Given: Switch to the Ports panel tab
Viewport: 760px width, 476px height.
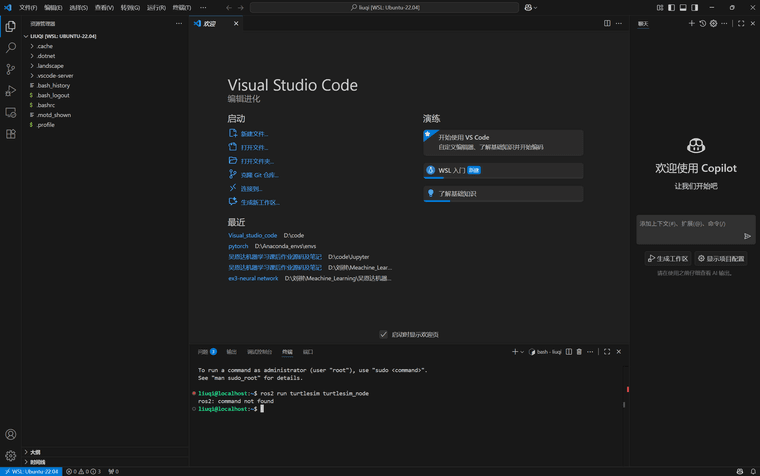Looking at the screenshot, I should point(308,352).
